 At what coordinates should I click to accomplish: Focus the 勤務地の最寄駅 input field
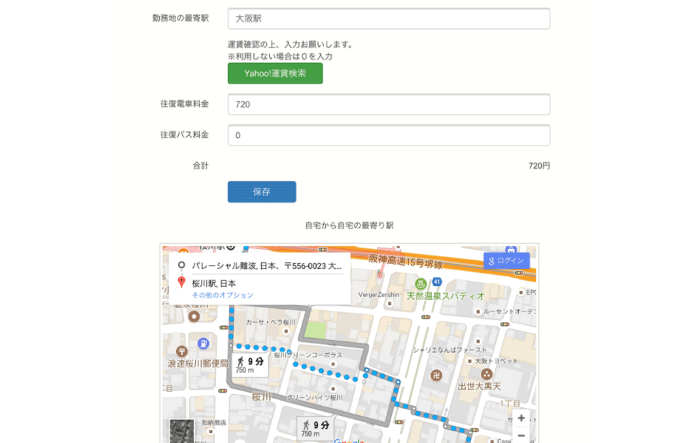coord(389,19)
